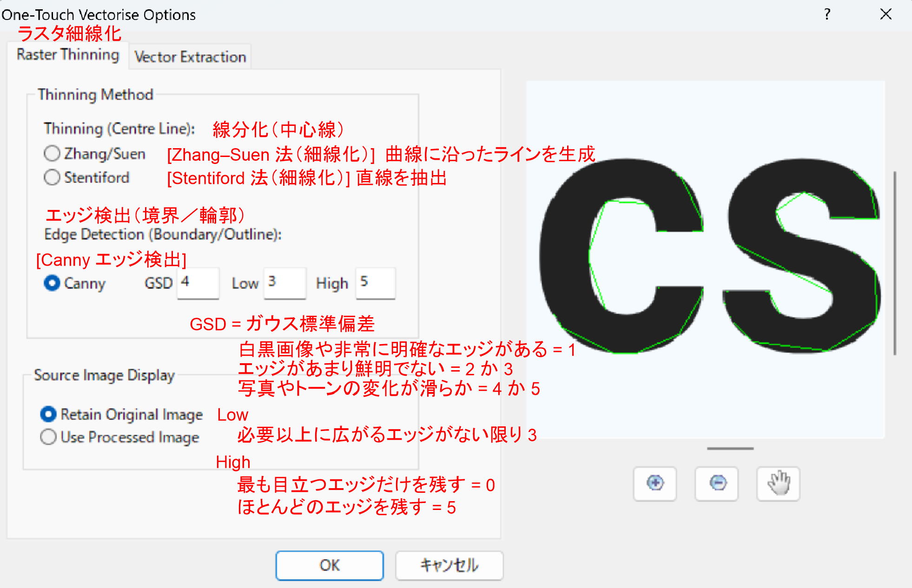
Task: Select the Stentiford thinning method
Action: coord(52,177)
